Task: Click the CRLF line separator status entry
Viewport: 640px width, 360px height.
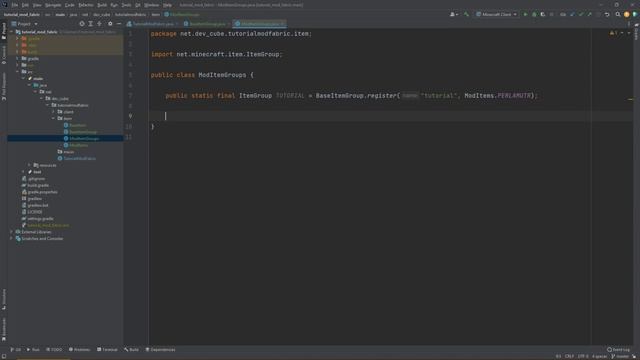Action: [x=569, y=356]
